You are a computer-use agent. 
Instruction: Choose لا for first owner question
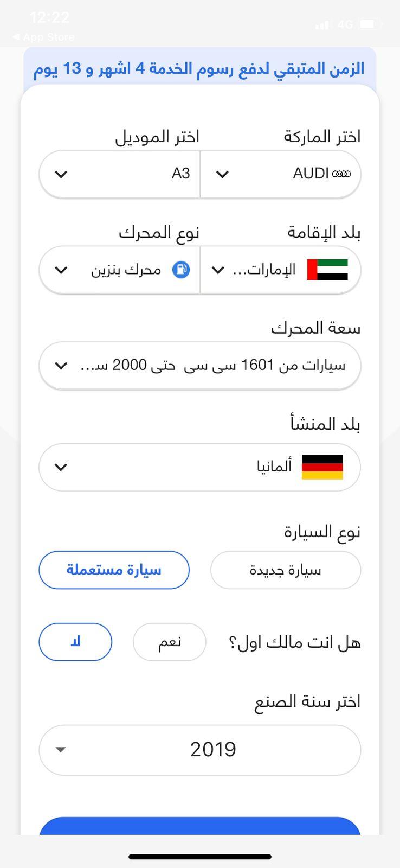tap(75, 642)
